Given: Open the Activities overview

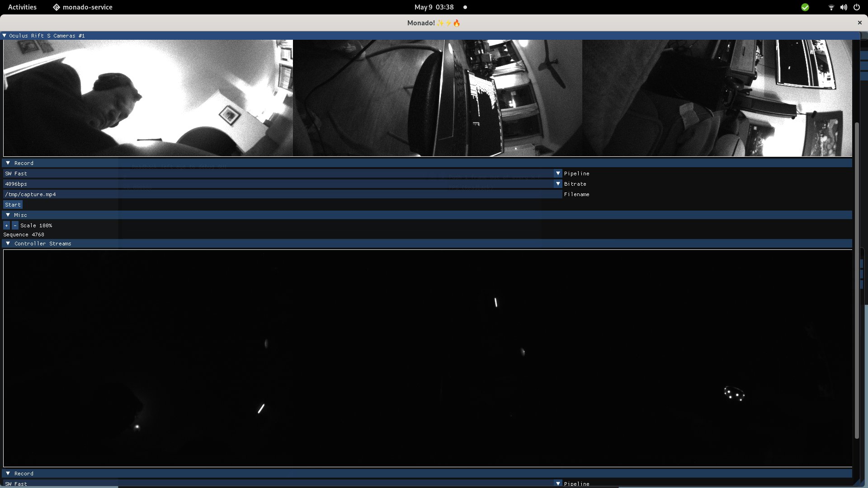Looking at the screenshot, I should 22,7.
